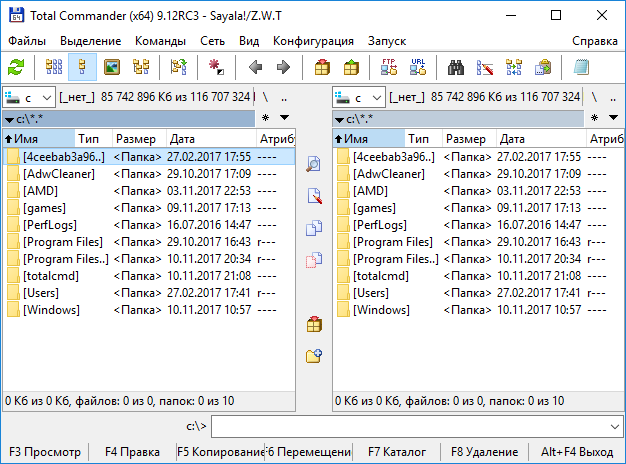Open the left panel drive dropdown

tap(29, 97)
